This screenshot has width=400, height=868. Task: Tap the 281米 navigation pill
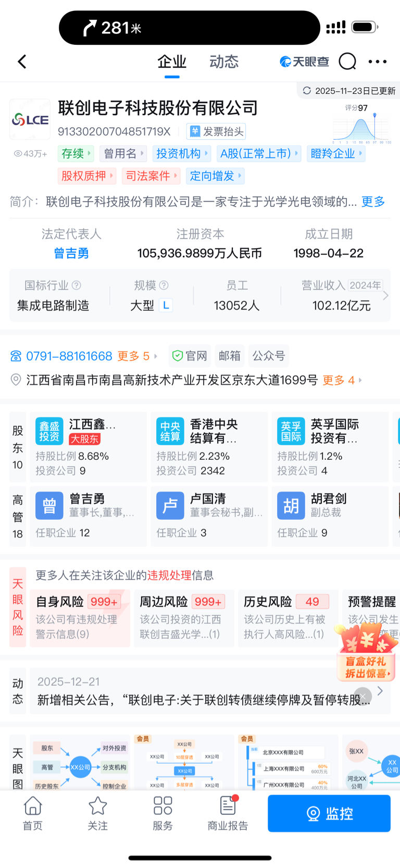[190, 28]
